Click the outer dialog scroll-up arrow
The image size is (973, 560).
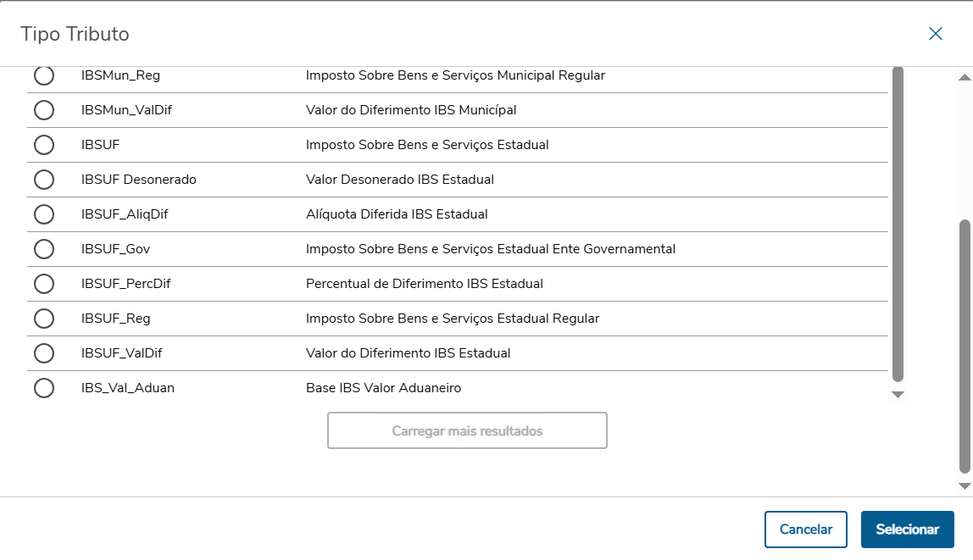point(965,77)
